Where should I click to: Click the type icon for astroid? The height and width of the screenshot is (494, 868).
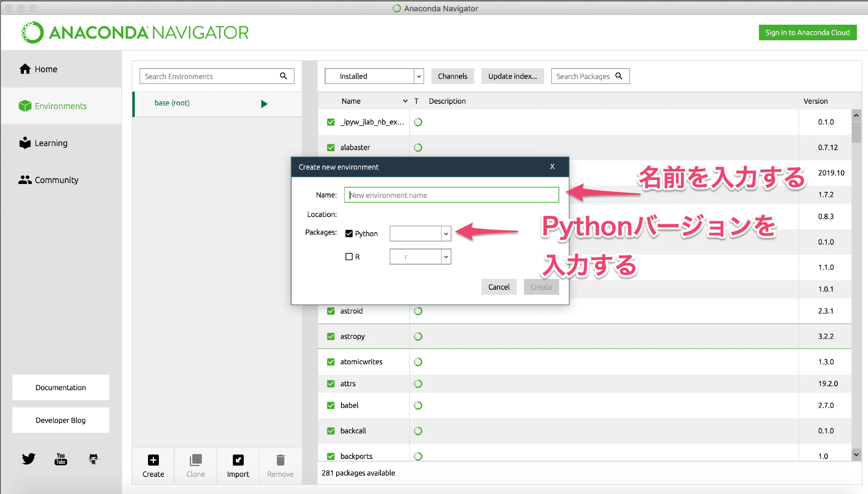(418, 311)
